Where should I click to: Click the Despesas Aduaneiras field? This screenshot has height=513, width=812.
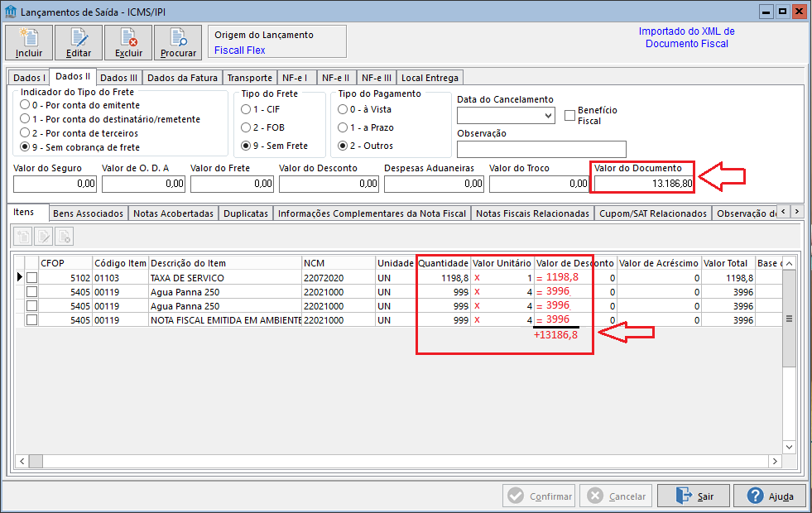point(434,184)
